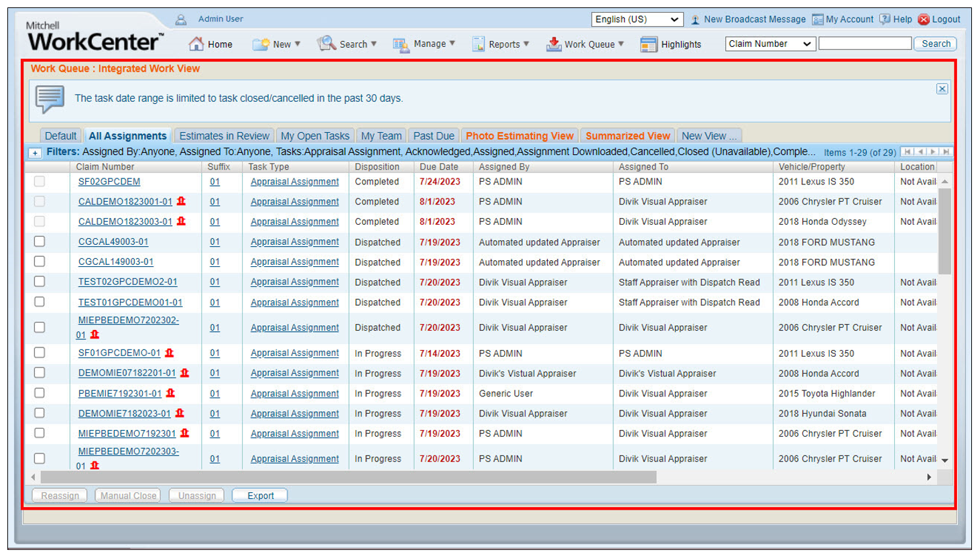Check the box for PBEMIE7192301-01
This screenshot has height=558, width=980.
pos(40,393)
